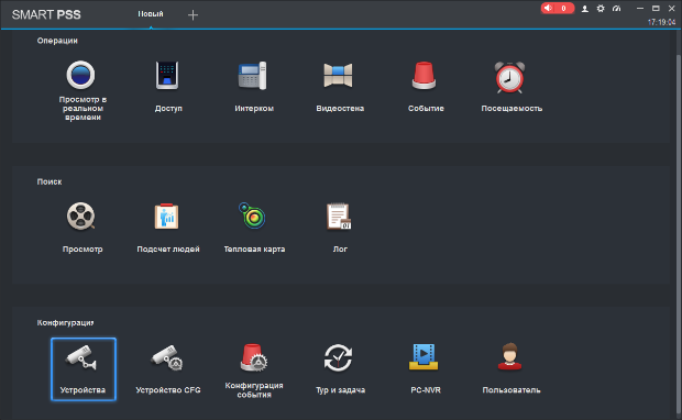Open the Просмотр playback module
Viewport: 682px width, 420px height.
[x=81, y=217]
